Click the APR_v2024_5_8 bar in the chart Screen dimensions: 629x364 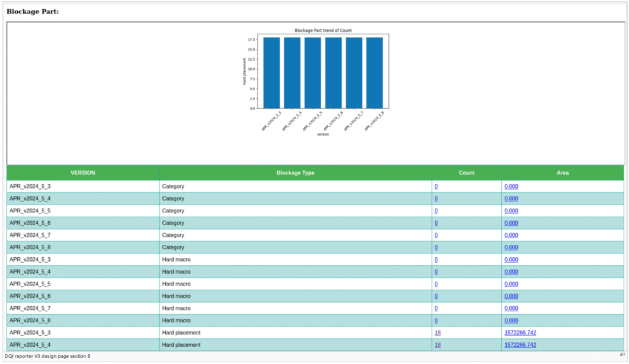coord(374,72)
